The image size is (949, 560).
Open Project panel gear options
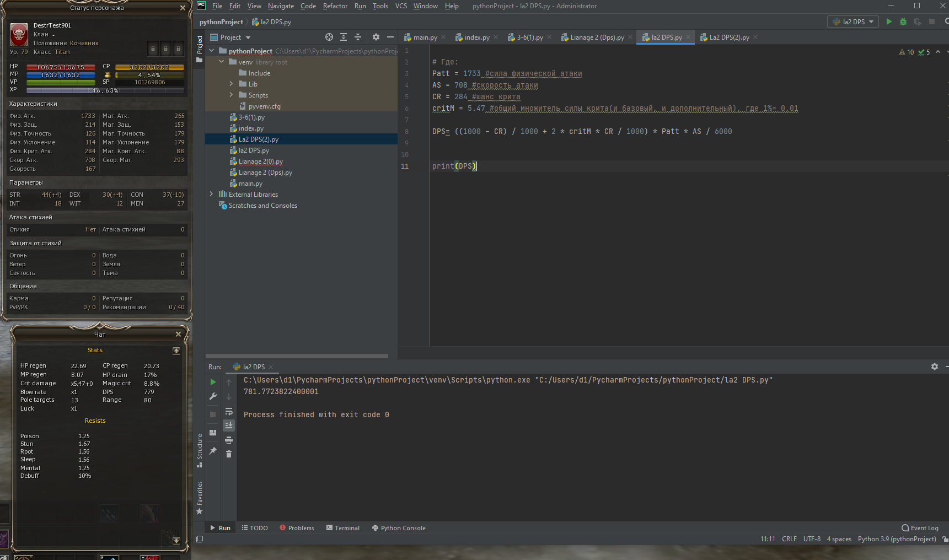click(x=376, y=37)
